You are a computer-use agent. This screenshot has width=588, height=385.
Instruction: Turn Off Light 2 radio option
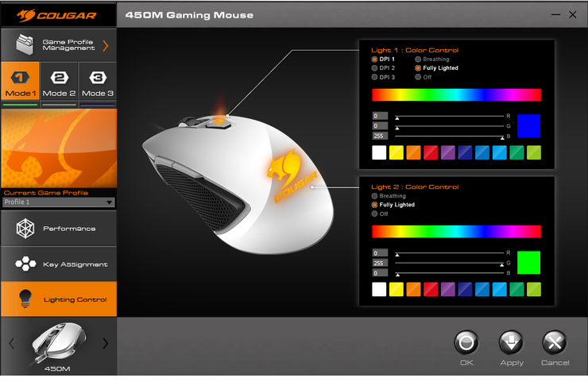pyautogui.click(x=375, y=214)
